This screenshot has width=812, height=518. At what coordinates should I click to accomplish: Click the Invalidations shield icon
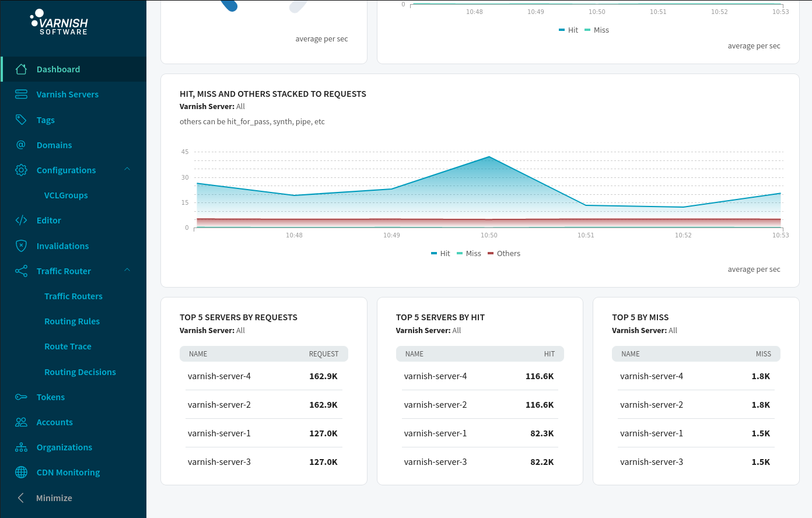21,246
